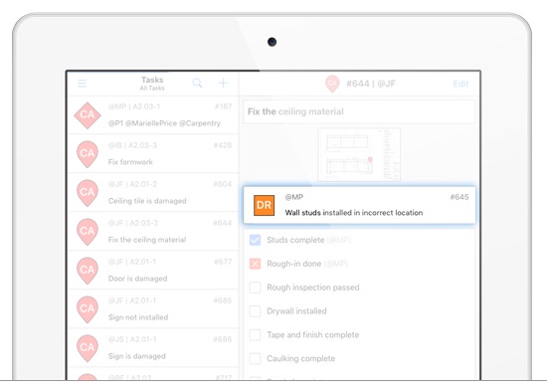The image size is (547, 392).
Task: Click the #645 label on the card
Action: coord(459,197)
